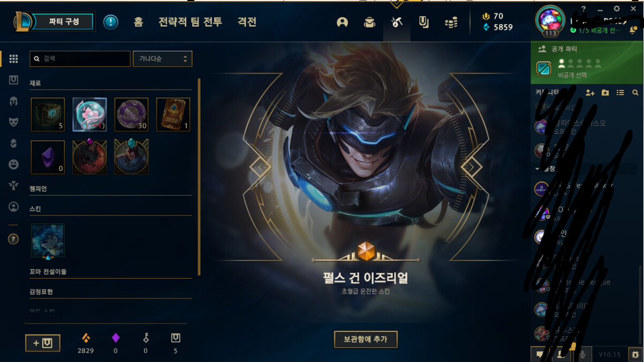Click the loot list scrollbar
The height and width of the screenshot is (362, 644).
coord(199,176)
